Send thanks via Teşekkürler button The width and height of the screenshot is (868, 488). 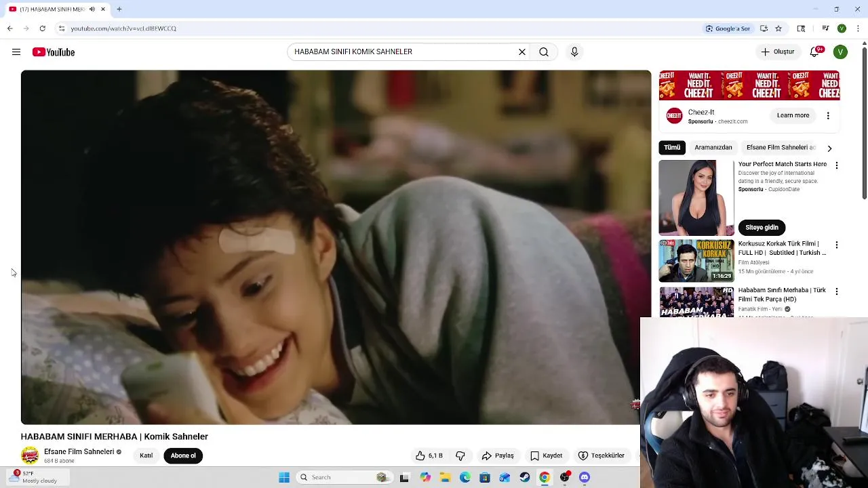click(x=601, y=455)
